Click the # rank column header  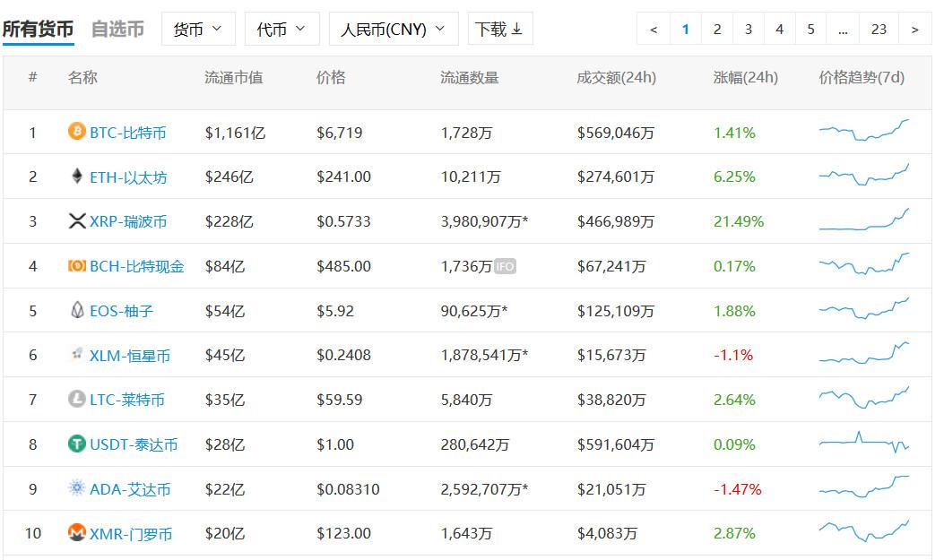click(32, 77)
